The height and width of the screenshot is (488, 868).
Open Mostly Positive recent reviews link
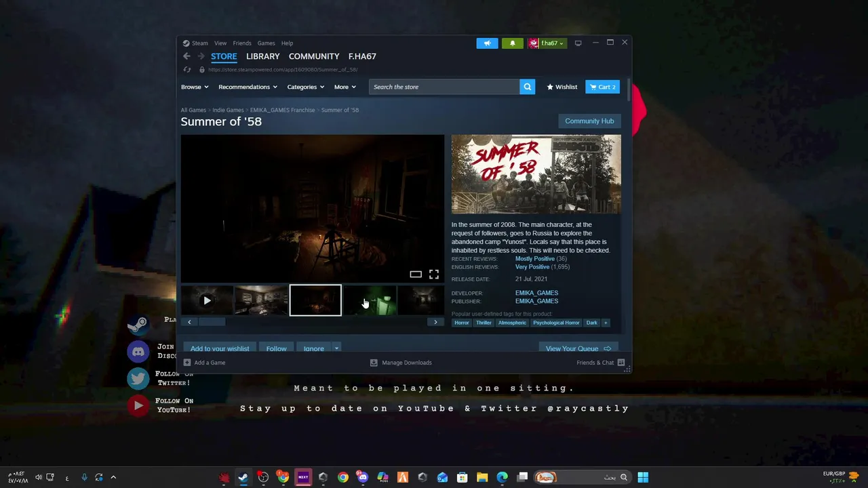(x=535, y=259)
